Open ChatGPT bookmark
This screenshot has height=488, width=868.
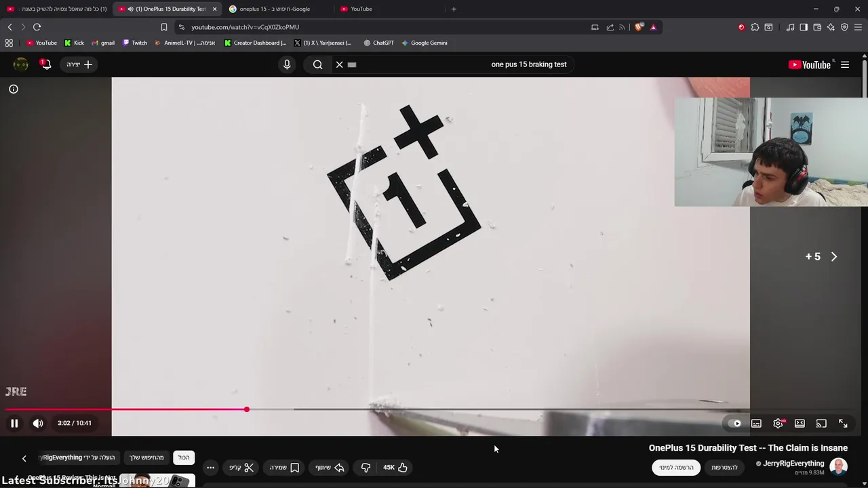pyautogui.click(x=378, y=43)
